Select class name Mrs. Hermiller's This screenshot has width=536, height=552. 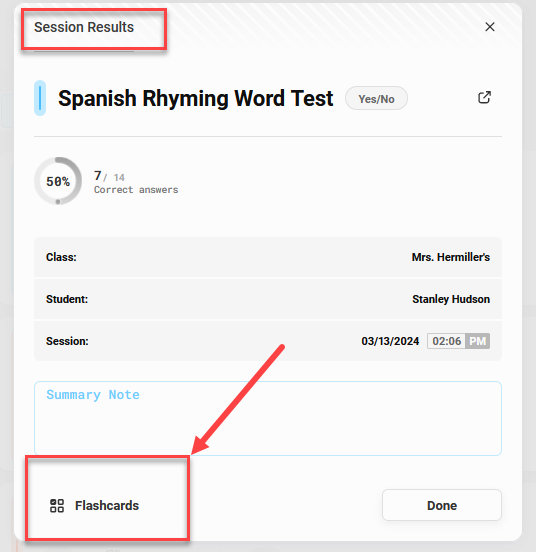(x=450, y=257)
